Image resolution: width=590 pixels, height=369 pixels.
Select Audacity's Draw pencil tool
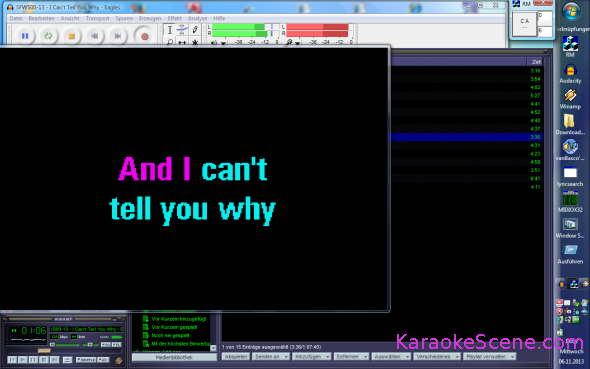tap(195, 30)
